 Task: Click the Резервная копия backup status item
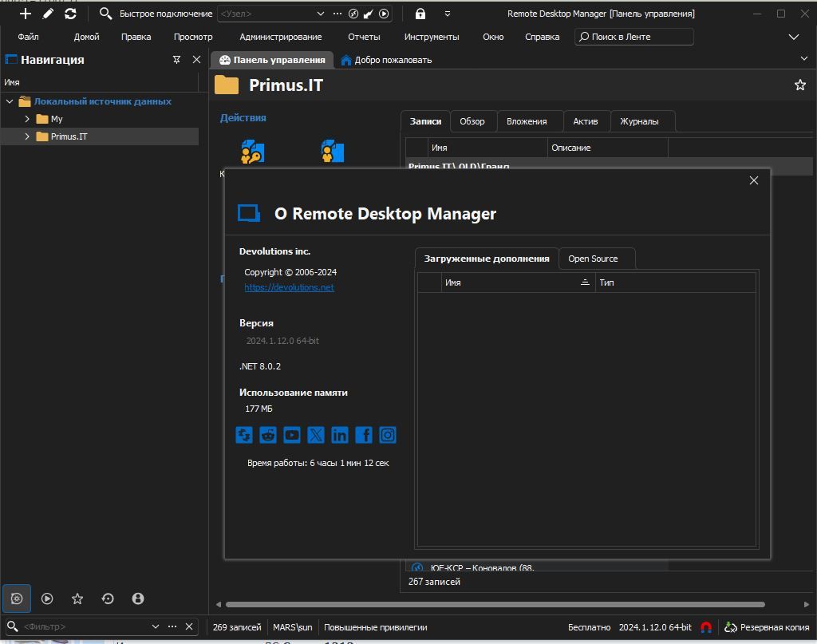(x=767, y=627)
